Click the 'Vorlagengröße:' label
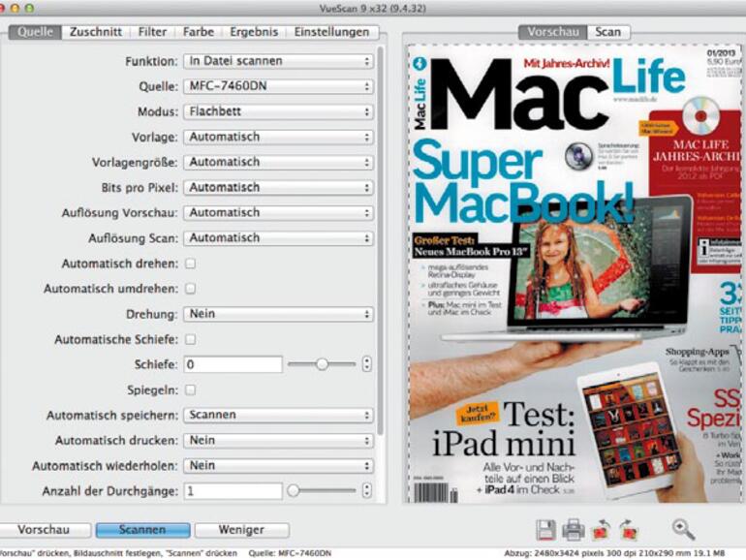 pyautogui.click(x=135, y=163)
